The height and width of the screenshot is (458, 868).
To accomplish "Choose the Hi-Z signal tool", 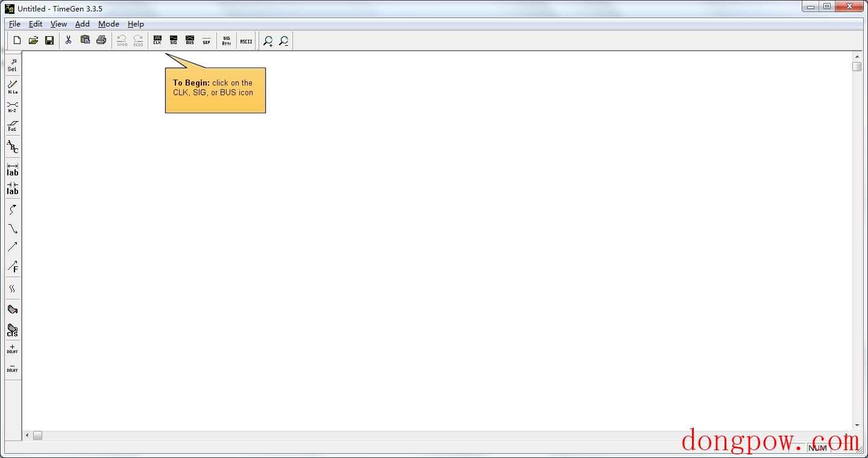I will click(12, 107).
